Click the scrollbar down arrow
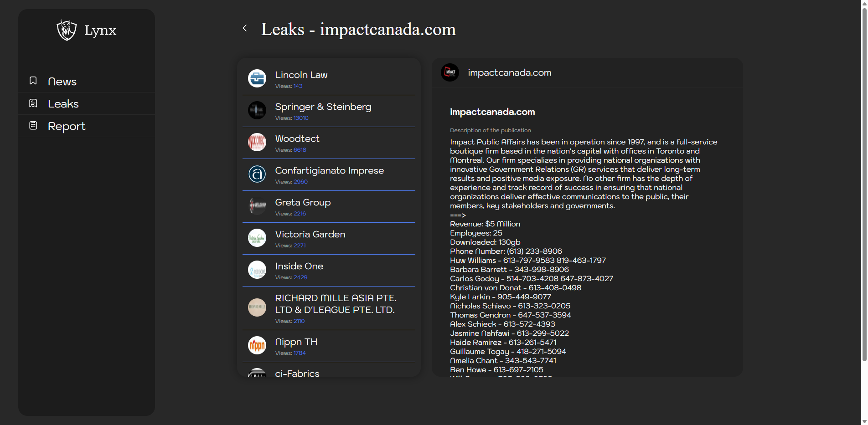The image size is (868, 425). point(864,421)
